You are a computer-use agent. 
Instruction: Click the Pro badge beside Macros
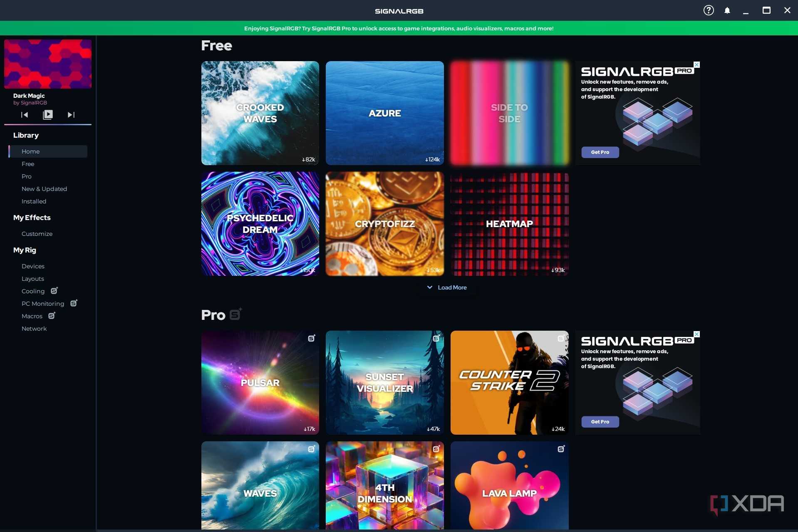click(x=52, y=315)
